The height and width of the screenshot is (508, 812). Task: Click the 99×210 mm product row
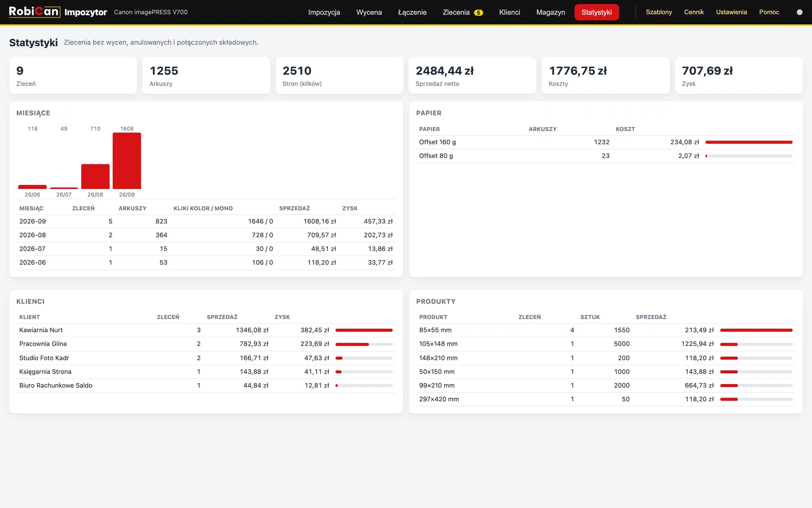[x=606, y=386]
